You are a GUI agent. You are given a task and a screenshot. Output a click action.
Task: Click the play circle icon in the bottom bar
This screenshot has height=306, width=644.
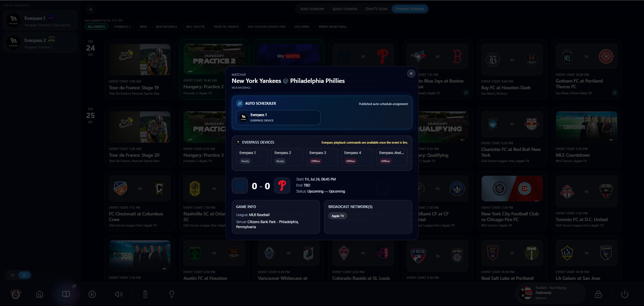coord(92,294)
